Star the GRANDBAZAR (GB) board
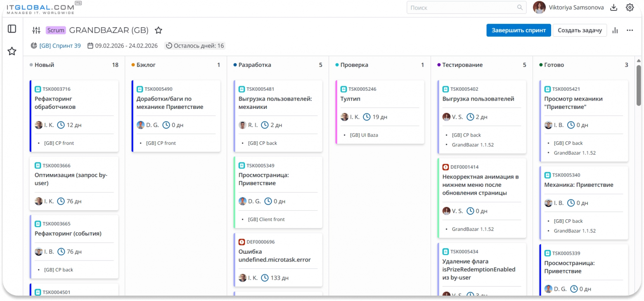The height and width of the screenshot is (301, 644). point(159,30)
